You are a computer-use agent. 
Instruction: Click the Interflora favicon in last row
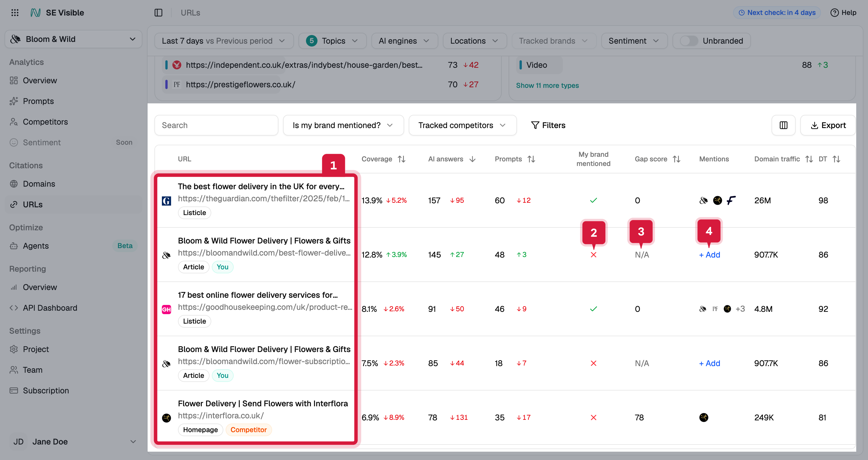click(166, 418)
